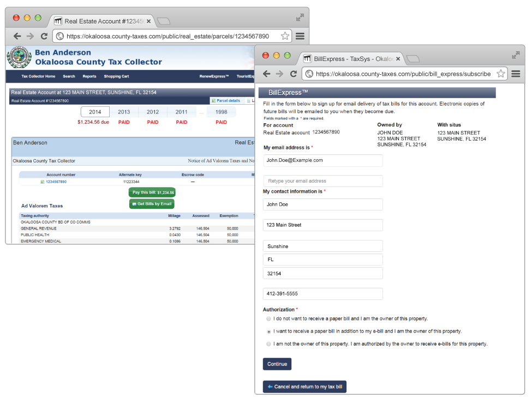This screenshot has height=397, width=532.
Task: Click the state field containing FL
Action: 322,260
